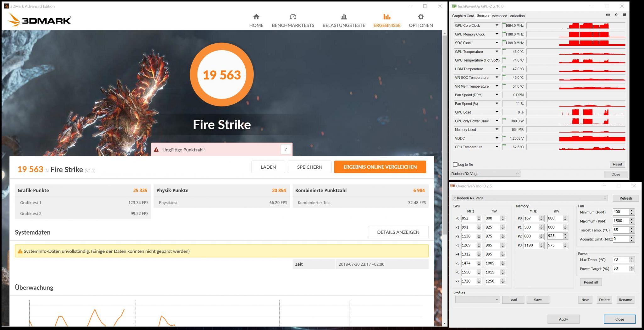Open Benchmarktests in 3DMark navigation
The image size is (644, 330).
(293, 21)
